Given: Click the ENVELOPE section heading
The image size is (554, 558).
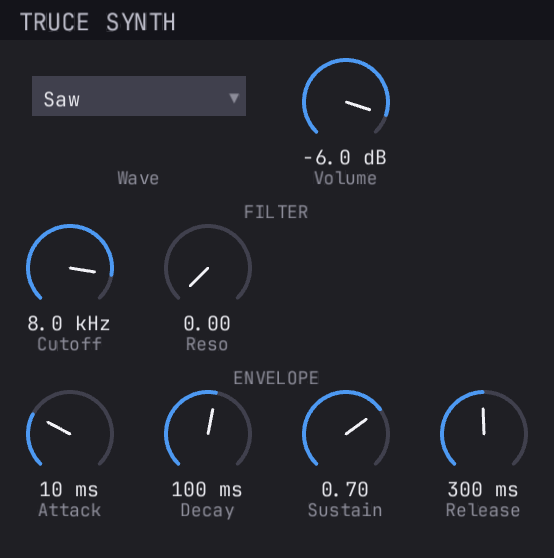Looking at the screenshot, I should [276, 378].
